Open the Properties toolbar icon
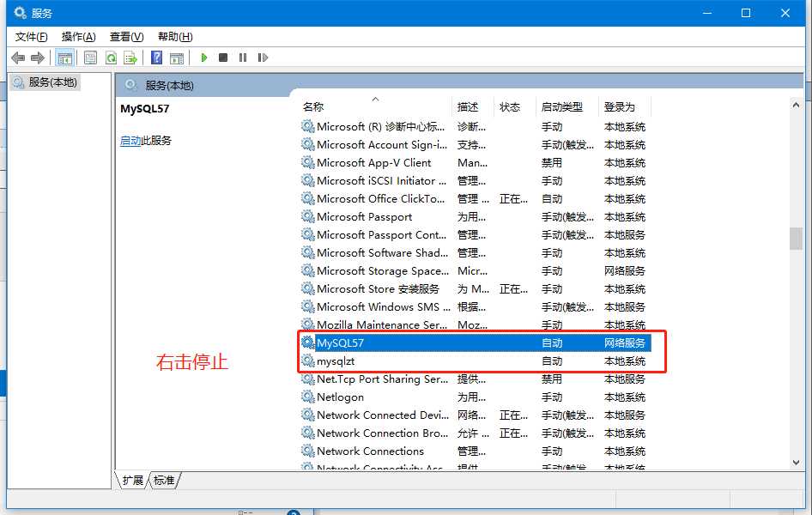Image resolution: width=812 pixels, height=515 pixels. 91,58
